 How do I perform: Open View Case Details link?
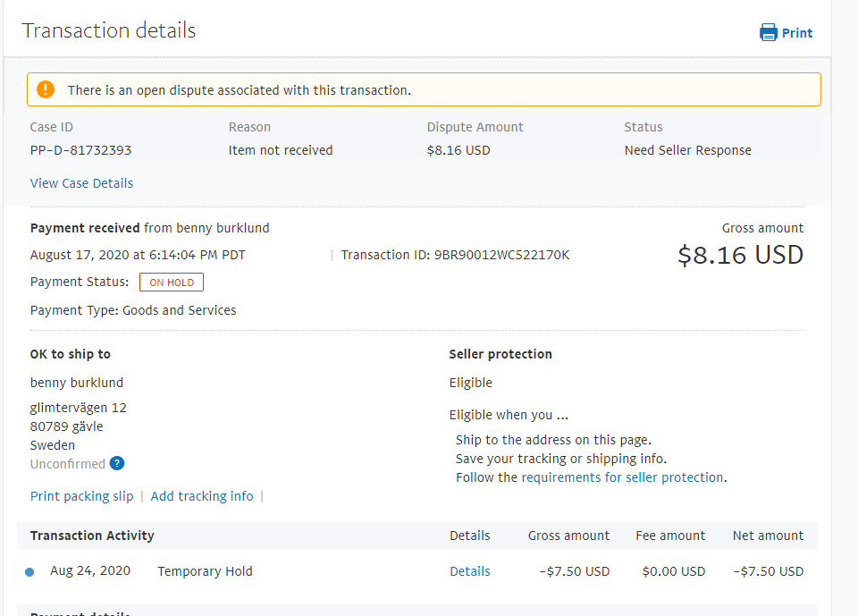[81, 183]
